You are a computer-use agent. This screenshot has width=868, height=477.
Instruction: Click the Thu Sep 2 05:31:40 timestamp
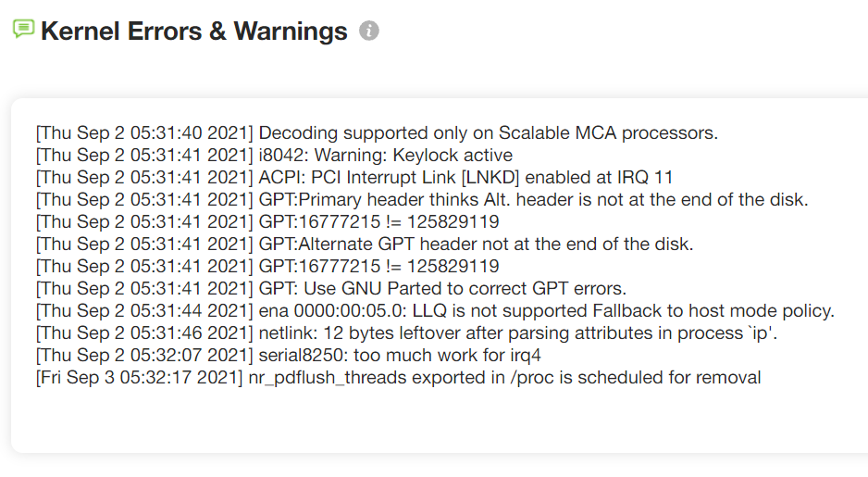[144, 133]
